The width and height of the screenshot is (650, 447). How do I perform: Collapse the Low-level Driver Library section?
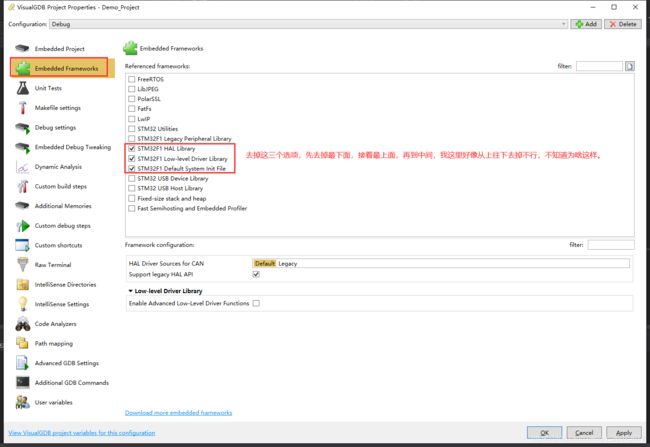(x=131, y=291)
